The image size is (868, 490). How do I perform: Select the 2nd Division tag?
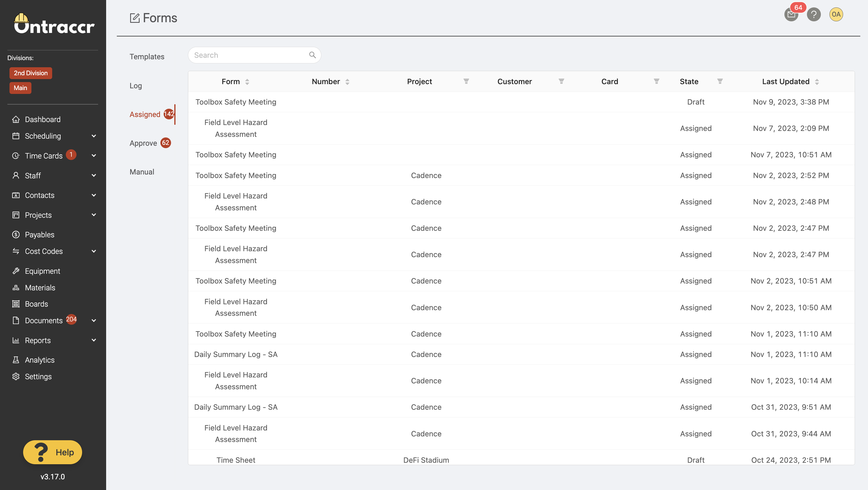pyautogui.click(x=31, y=73)
